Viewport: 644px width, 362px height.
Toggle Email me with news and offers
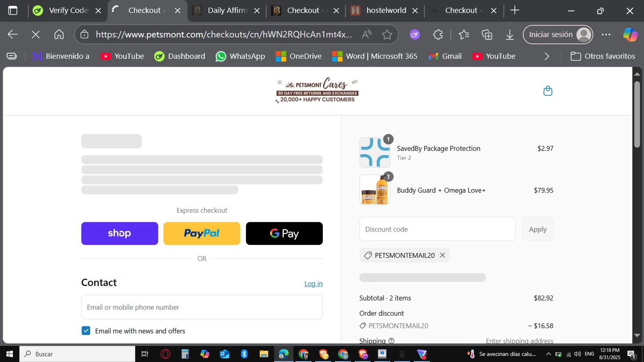[86, 331]
